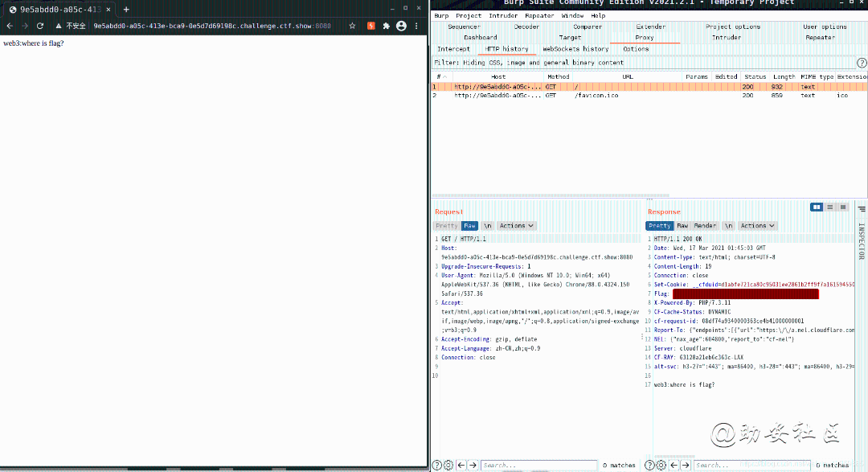This screenshot has height=472, width=868.
Task: Go forward in Chrome browser
Action: point(25,26)
